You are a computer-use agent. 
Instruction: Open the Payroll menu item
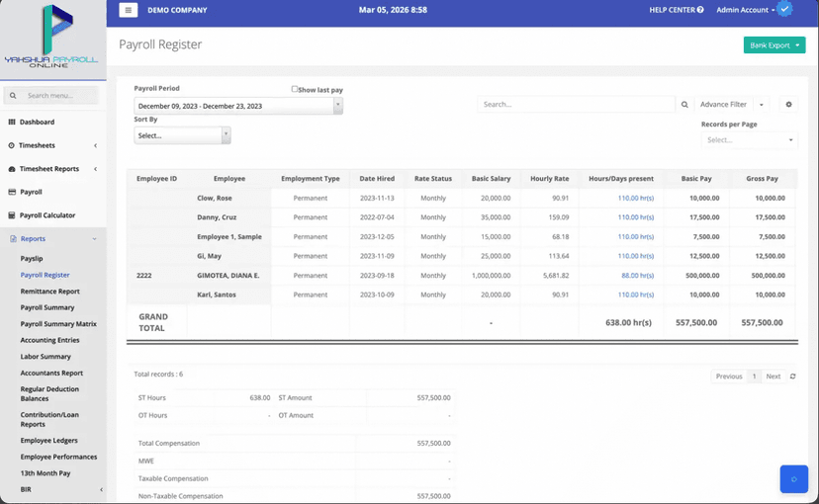pyautogui.click(x=31, y=192)
